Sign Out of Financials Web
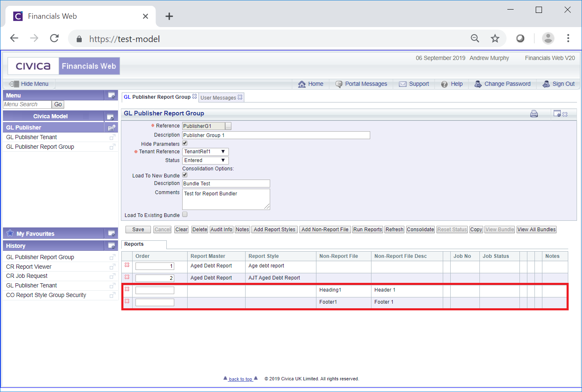582x392 pixels. pos(559,84)
